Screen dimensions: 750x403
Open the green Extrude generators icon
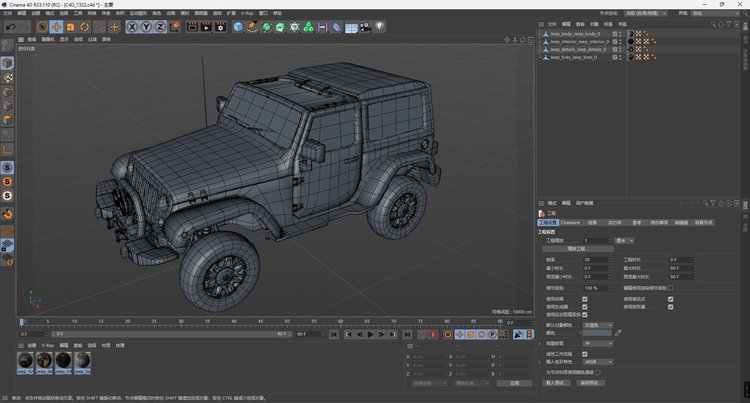click(280, 27)
